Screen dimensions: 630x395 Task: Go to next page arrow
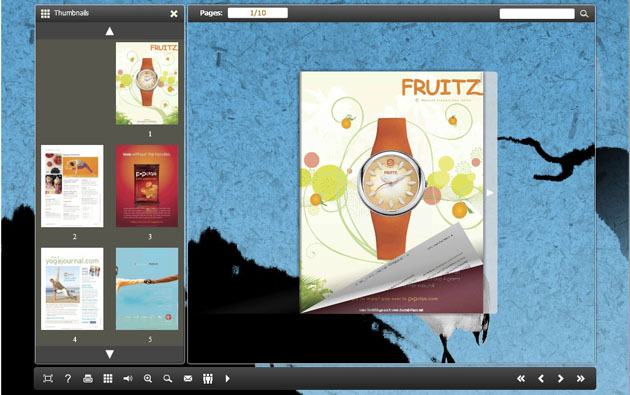560,379
